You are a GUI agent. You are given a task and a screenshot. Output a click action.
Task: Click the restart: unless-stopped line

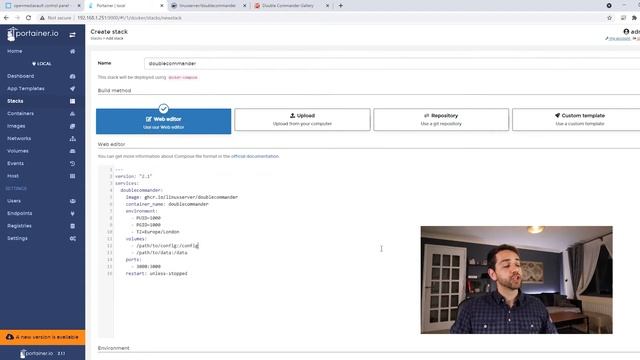tap(156, 273)
